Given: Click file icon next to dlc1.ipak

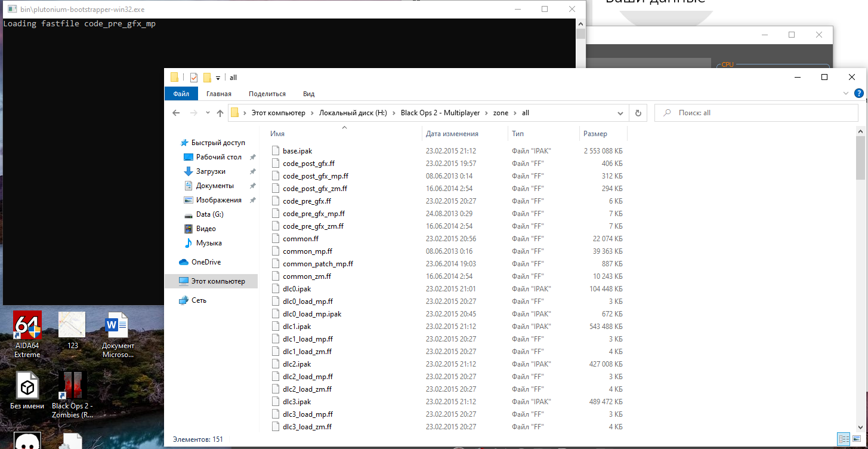Looking at the screenshot, I should click(x=275, y=327).
